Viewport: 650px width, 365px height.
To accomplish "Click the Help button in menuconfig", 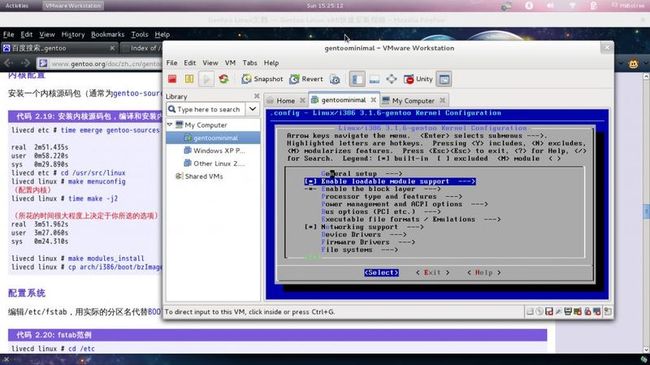I will tap(484, 273).
